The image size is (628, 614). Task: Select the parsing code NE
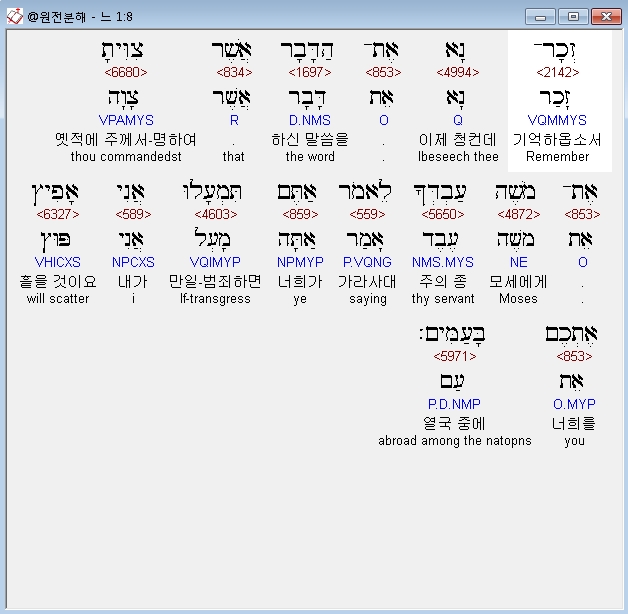point(518,262)
